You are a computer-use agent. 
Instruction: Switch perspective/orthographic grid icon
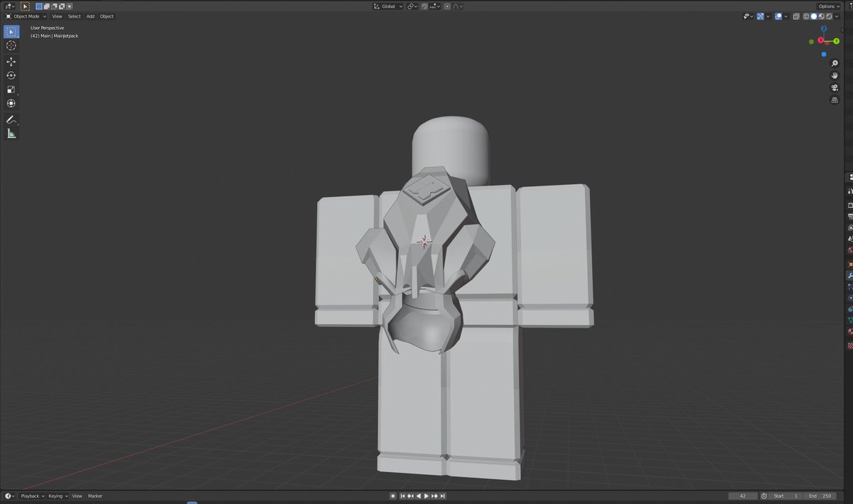[x=835, y=100]
